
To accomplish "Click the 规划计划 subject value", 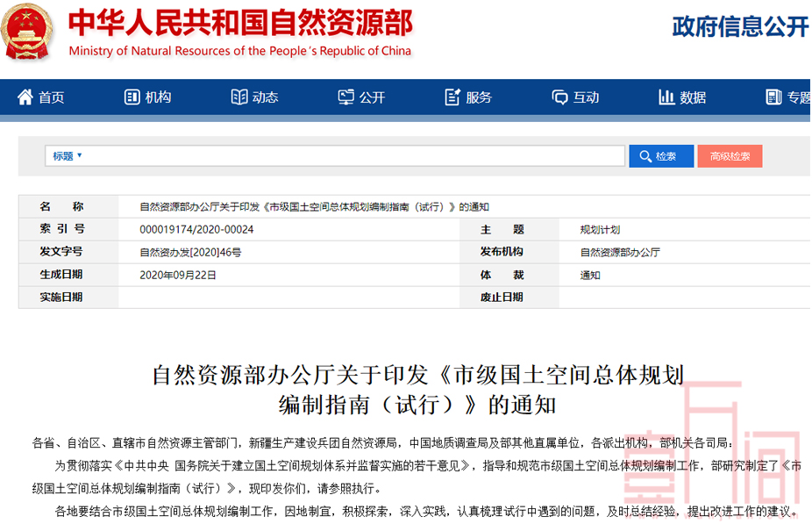I will point(600,230).
